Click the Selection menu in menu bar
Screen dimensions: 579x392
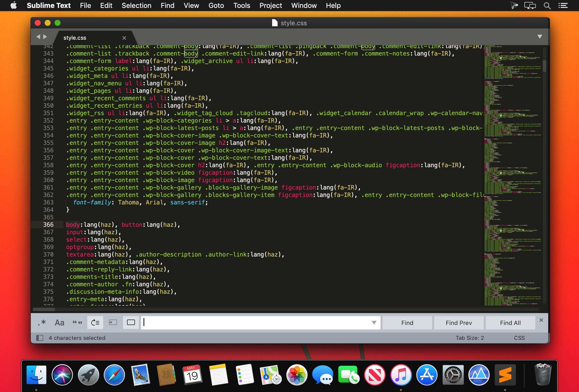(136, 5)
